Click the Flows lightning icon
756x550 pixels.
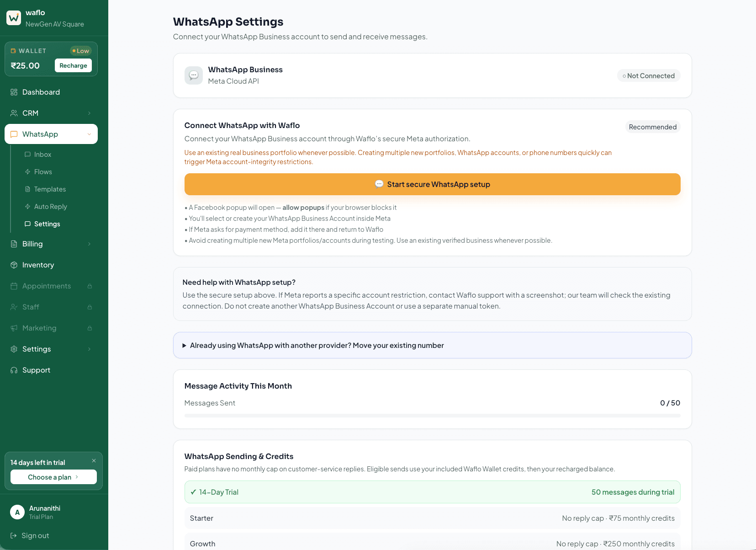pyautogui.click(x=27, y=172)
